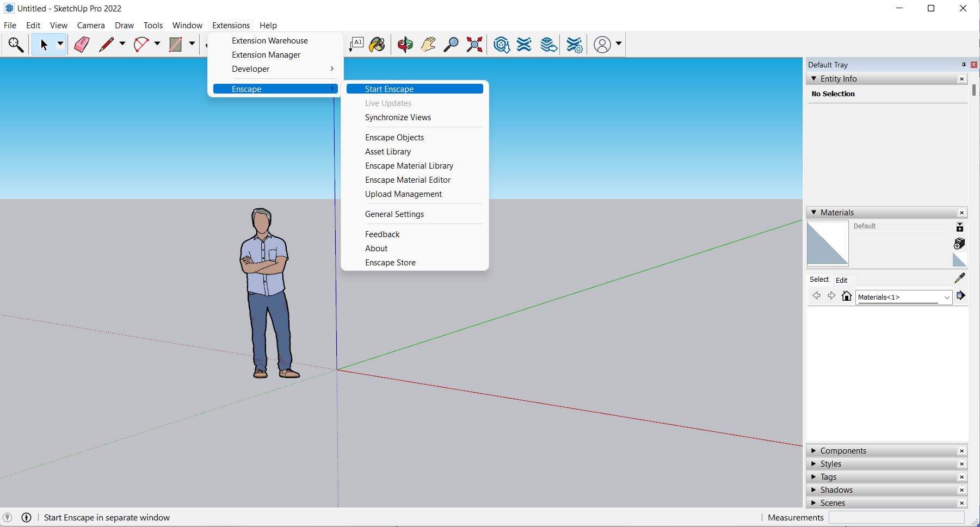The image size is (980, 527).
Task: Click the Search SketchUp magnifier icon
Action: (x=16, y=45)
